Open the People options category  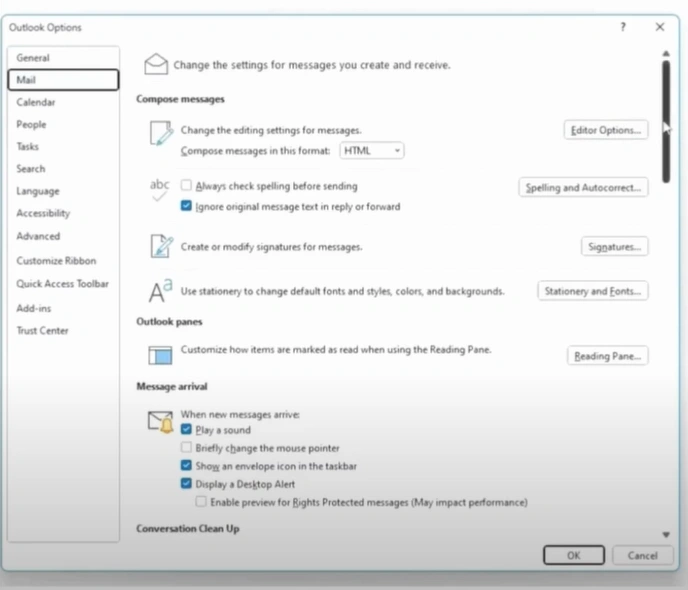(x=63, y=125)
